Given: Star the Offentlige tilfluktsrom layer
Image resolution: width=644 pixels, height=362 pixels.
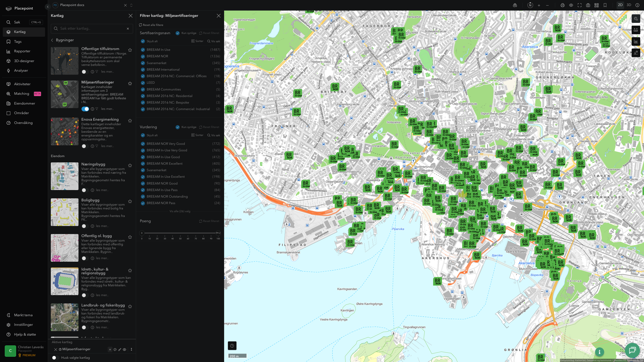Looking at the screenshot, I should point(130,50).
